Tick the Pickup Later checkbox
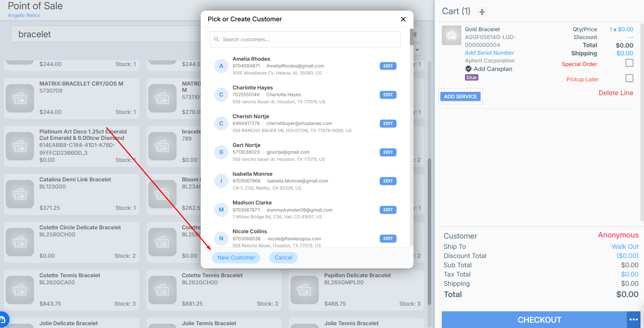 tap(629, 78)
